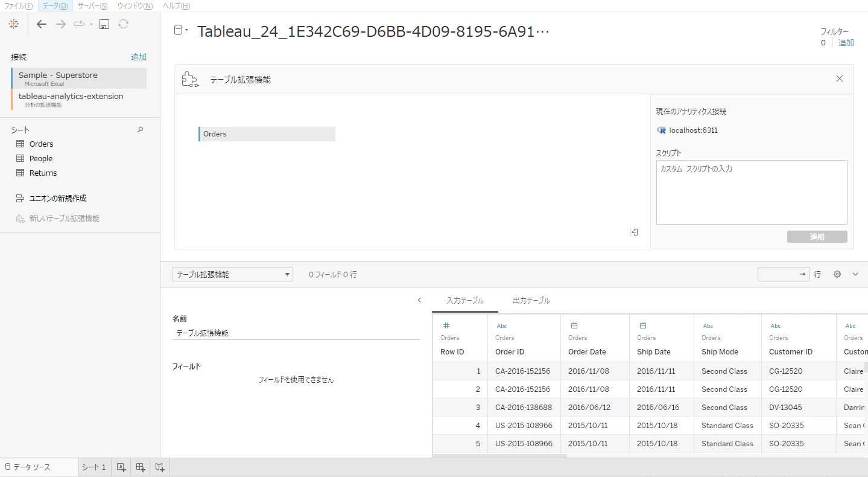Click the number type icon above Row ID

tap(446, 325)
